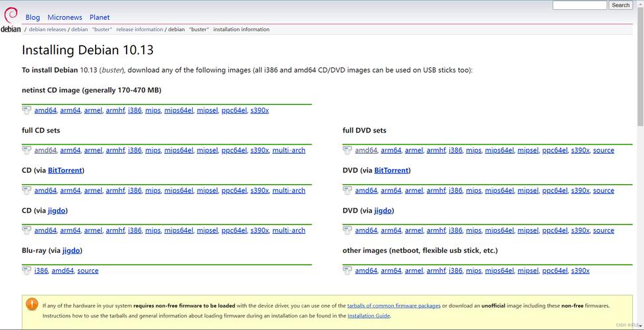Open the BitTorrent link in DVD heading
644x330 pixels.
click(x=391, y=170)
